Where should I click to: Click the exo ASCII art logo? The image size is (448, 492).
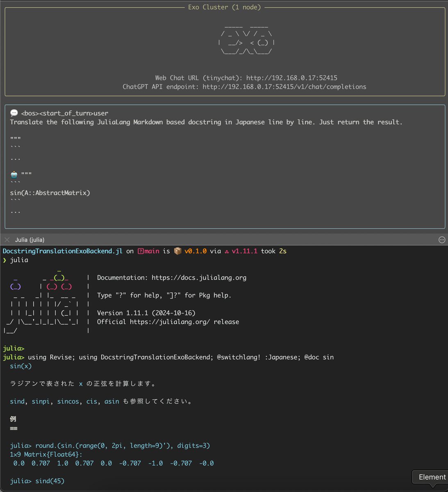(246, 39)
